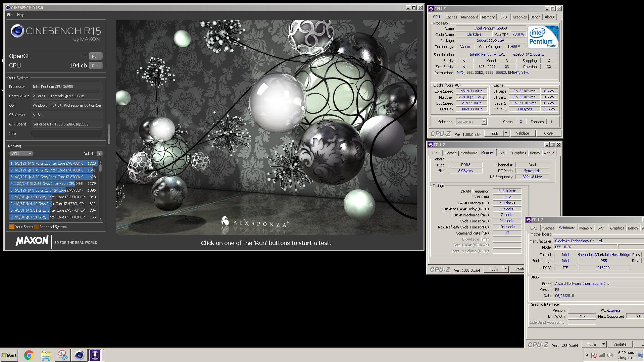
Task: Select ranking row 5 i7-3930K score 1096
Action: click(x=53, y=190)
